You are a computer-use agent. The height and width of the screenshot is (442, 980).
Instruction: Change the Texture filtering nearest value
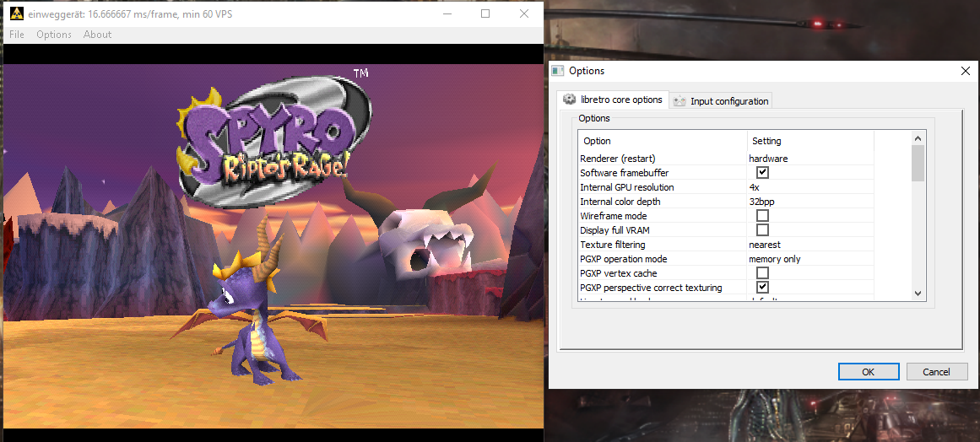tap(765, 245)
